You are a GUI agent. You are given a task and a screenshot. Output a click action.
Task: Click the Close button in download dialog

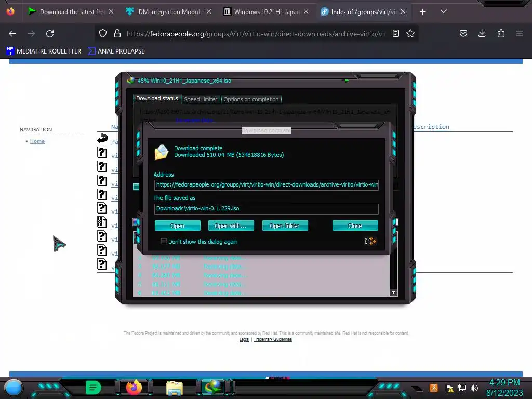point(355,225)
